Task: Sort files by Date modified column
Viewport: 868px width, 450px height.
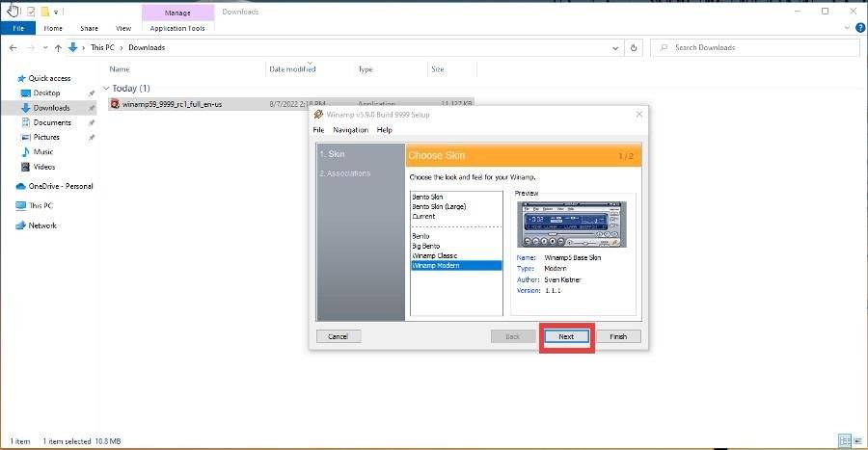Action: click(292, 69)
